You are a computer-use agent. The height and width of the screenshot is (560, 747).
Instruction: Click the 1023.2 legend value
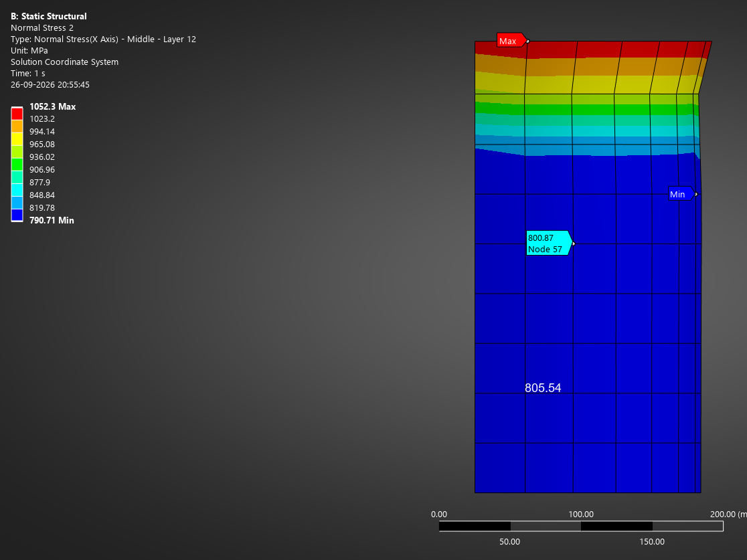pos(42,119)
